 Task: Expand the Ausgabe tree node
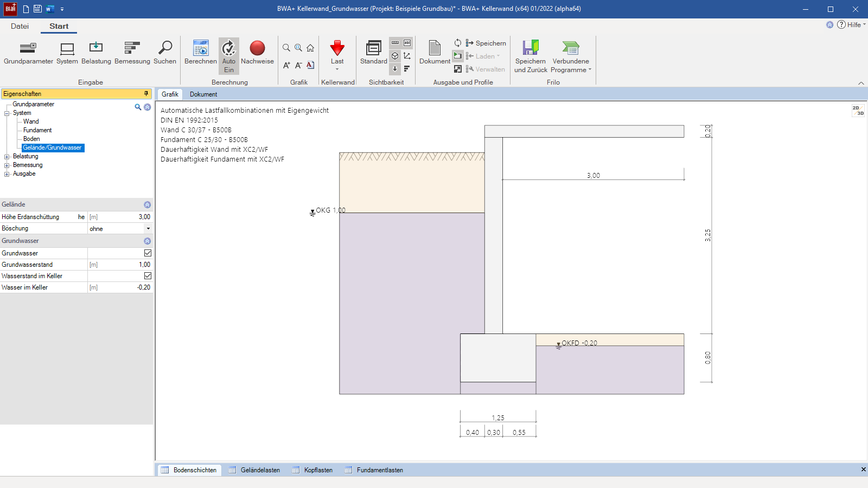click(x=7, y=174)
